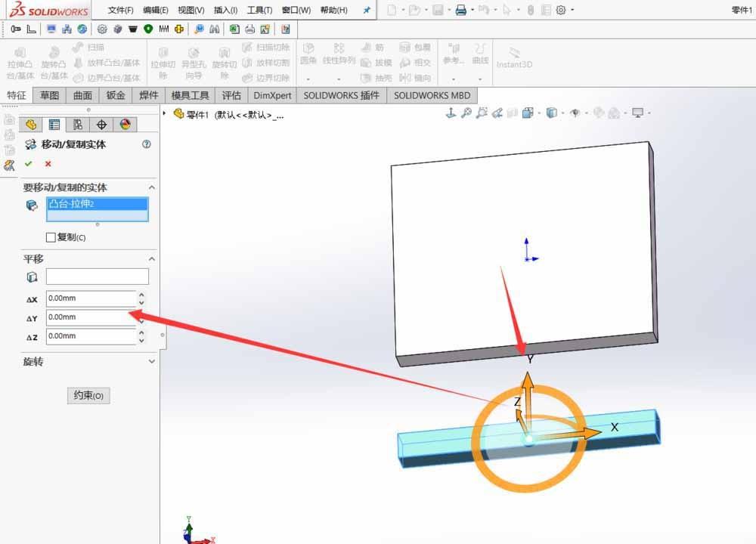
Task: Collapse the 要移动/复制的实体 section
Action: click(x=152, y=187)
